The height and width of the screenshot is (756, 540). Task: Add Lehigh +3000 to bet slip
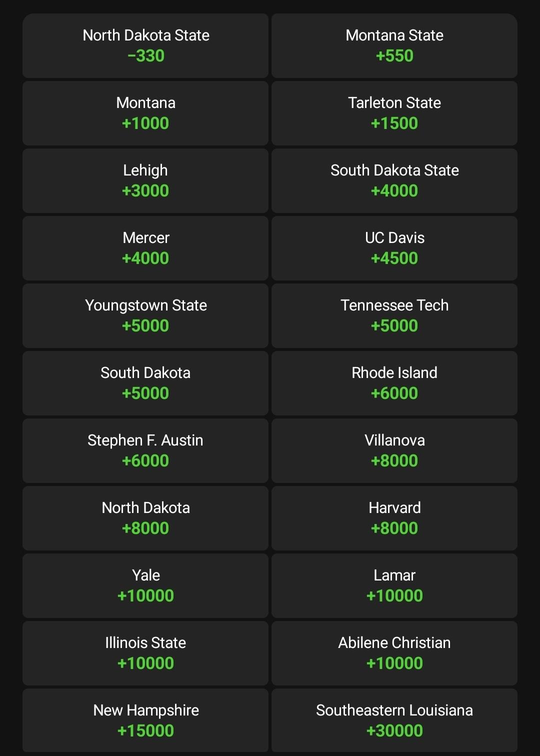[145, 180]
